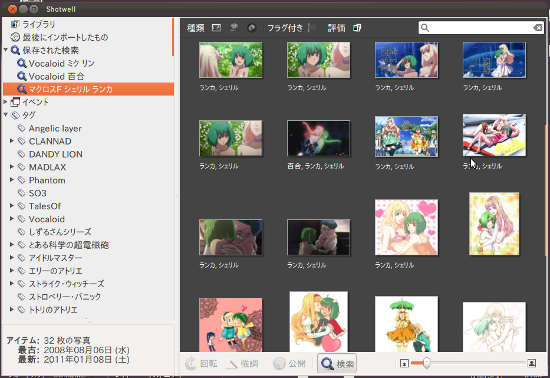Select the ストロベリー・パニック tag
This screenshot has width=550, height=378.
[88, 297]
